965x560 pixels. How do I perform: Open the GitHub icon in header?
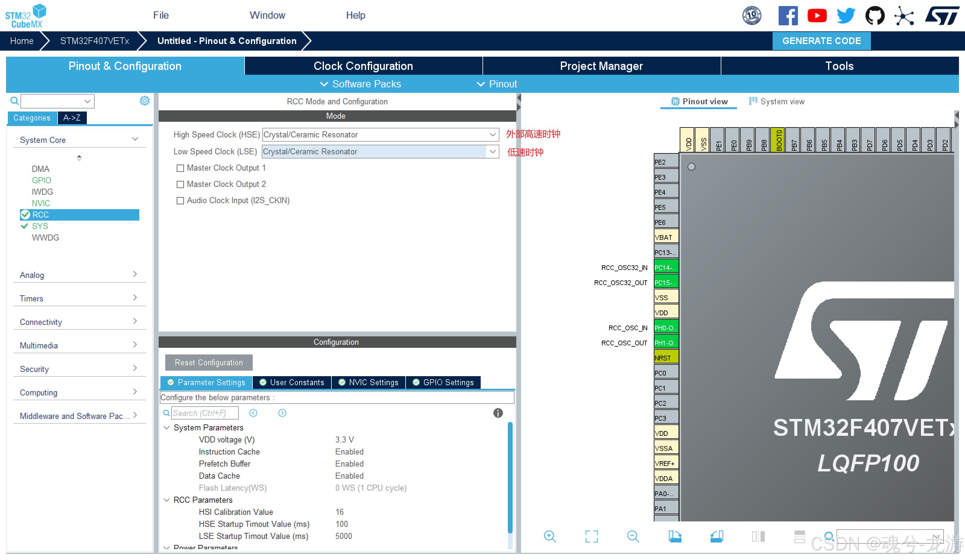875,16
